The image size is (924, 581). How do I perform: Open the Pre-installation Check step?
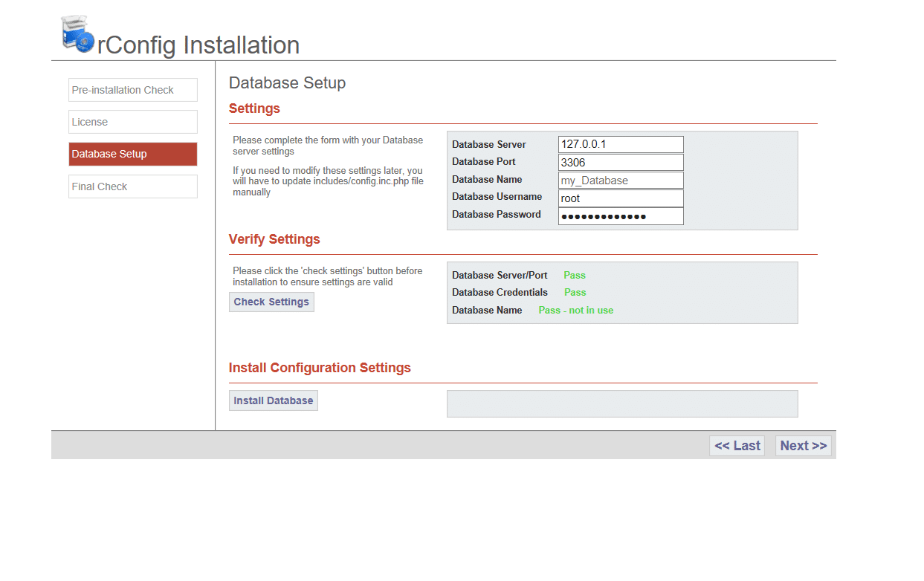coord(133,90)
